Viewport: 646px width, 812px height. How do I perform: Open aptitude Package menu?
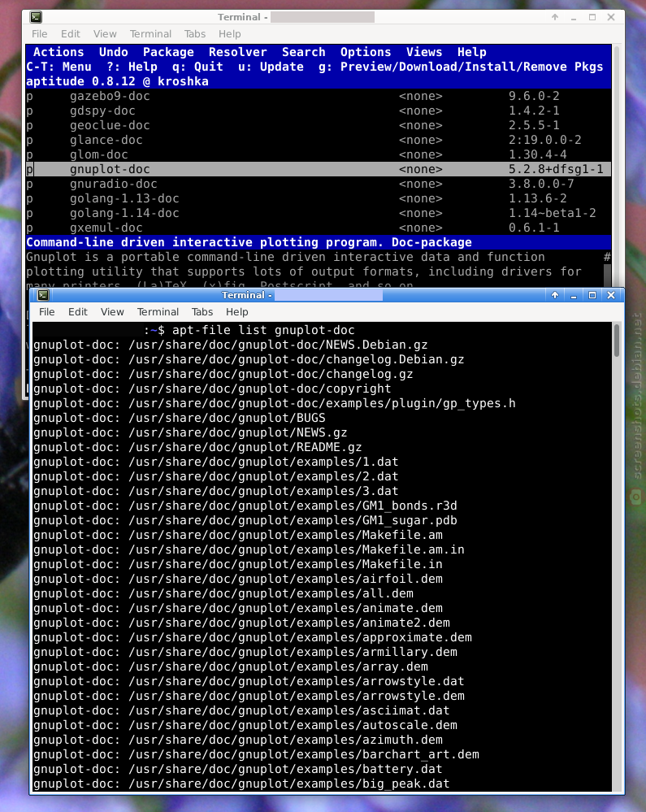pos(168,52)
